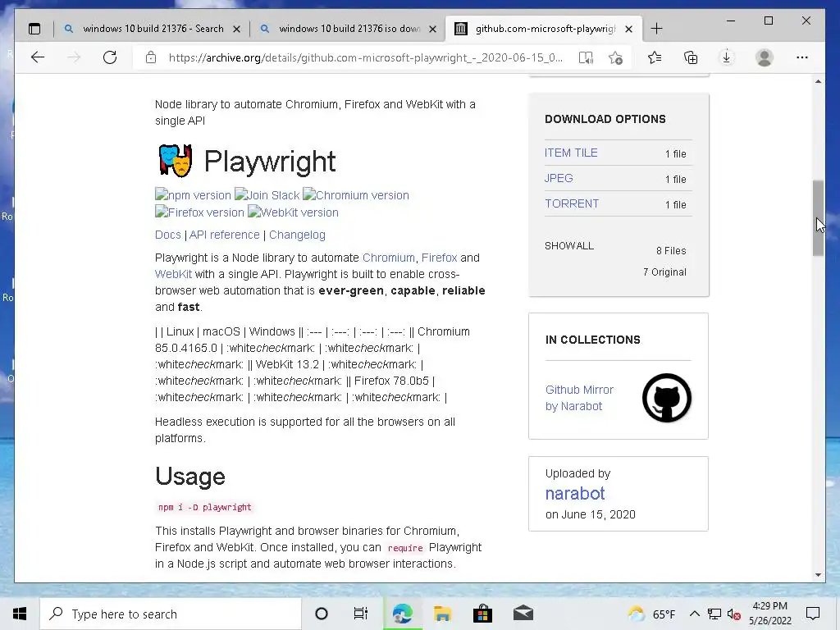Click the taskbar 'Type here to search' box
This screenshot has width=840, height=630.
point(171,614)
